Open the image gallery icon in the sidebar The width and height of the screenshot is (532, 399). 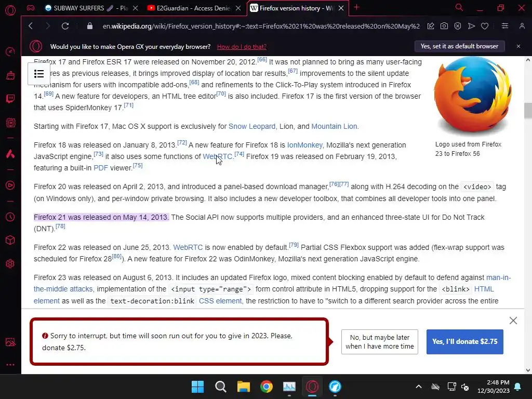pos(10,342)
